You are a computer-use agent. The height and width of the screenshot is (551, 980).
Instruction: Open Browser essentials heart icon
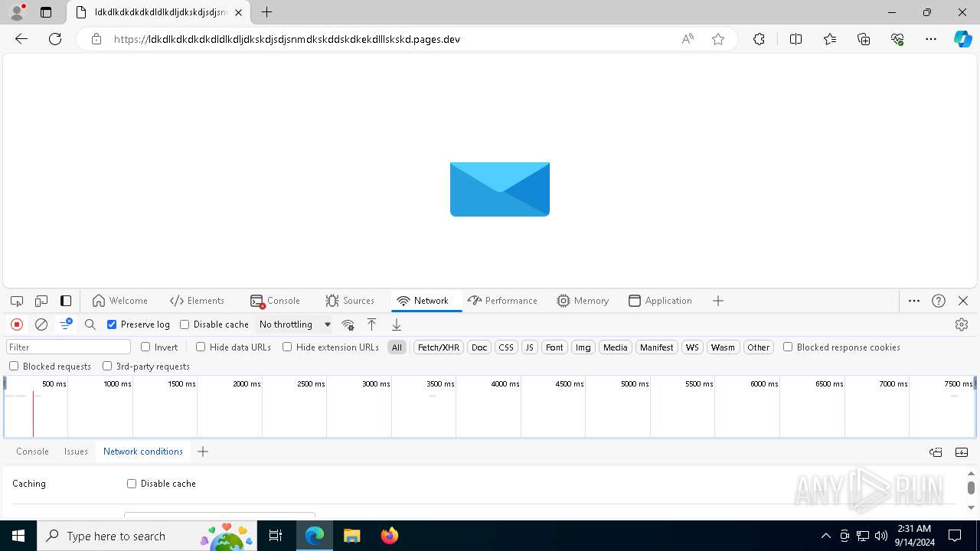tap(897, 39)
